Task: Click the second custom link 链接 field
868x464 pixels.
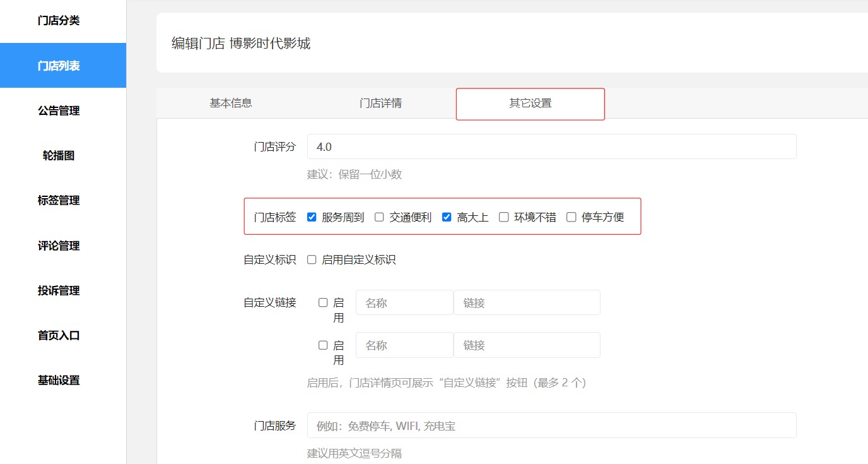Action: click(x=527, y=345)
